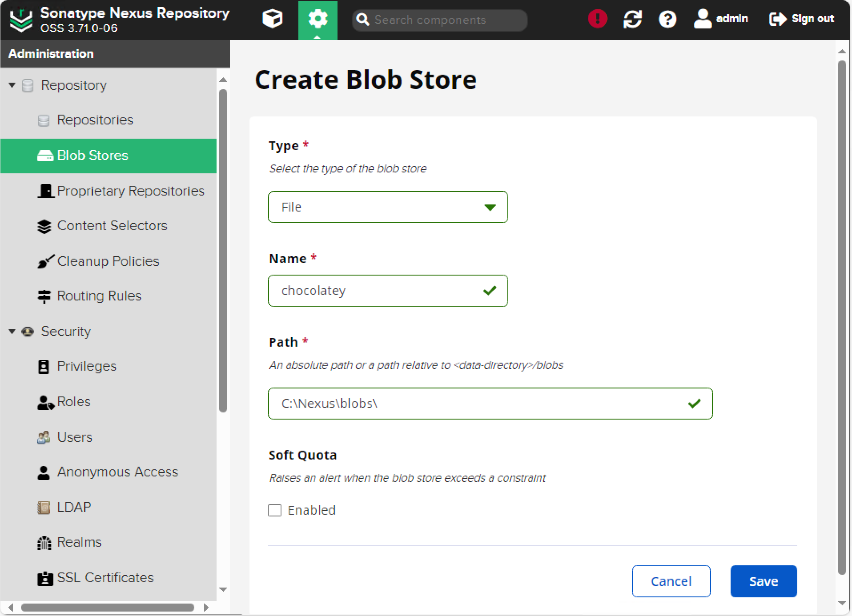
Task: Click the admin user account icon
Action: (x=703, y=19)
